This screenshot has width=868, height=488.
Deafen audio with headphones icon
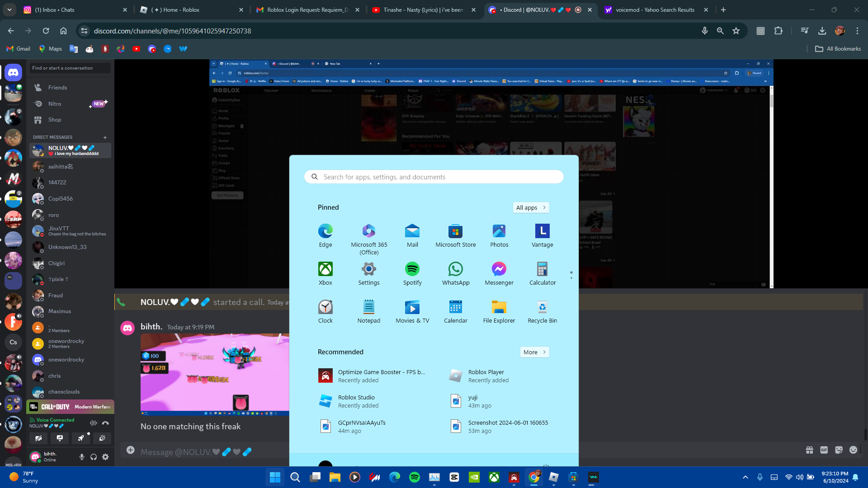(x=94, y=457)
